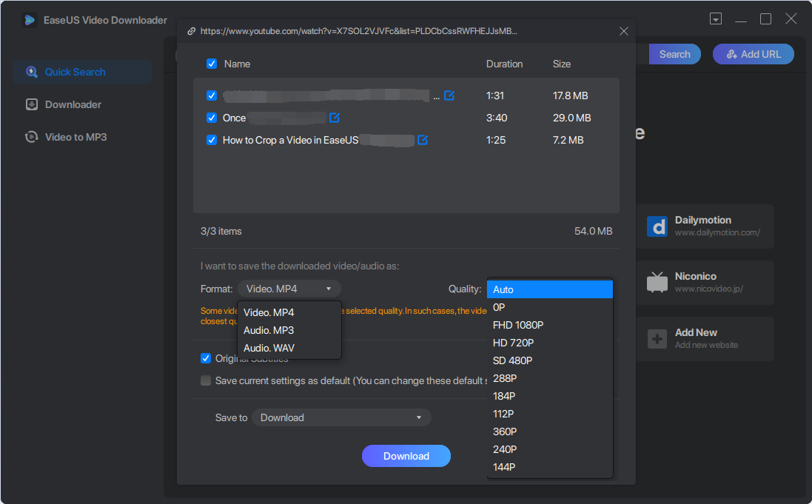Uncheck the first video lasting 1:31
812x504 pixels.
pyautogui.click(x=211, y=95)
